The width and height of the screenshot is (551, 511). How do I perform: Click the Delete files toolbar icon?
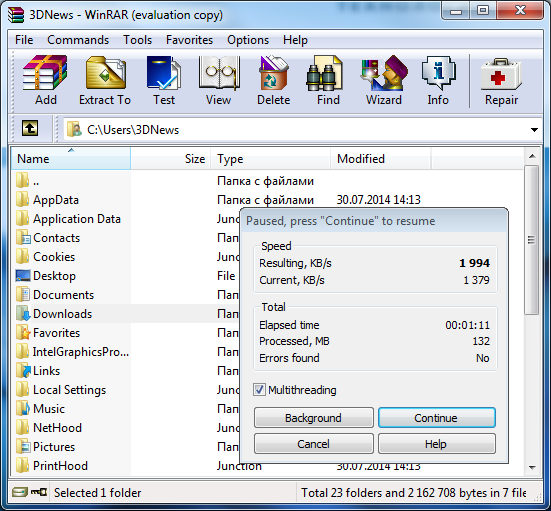click(273, 80)
